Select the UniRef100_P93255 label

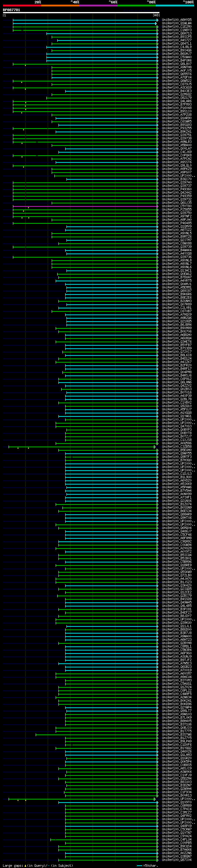coord(177,128)
